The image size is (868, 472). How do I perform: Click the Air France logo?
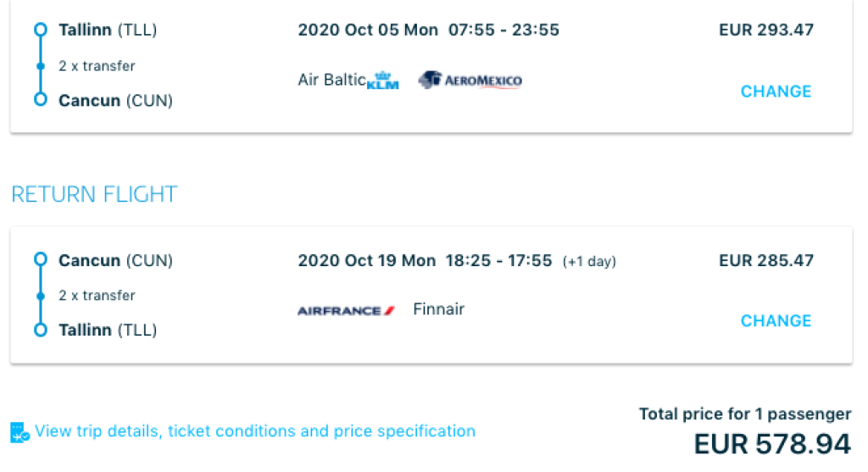tap(346, 311)
